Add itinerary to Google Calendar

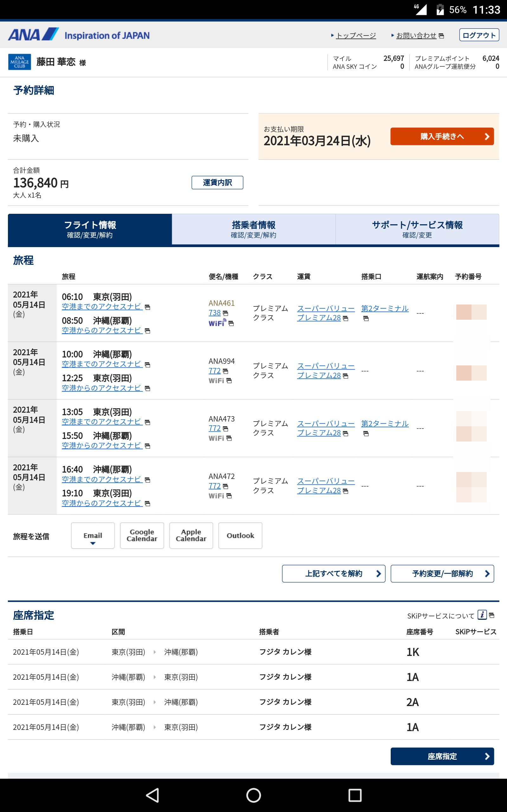pyautogui.click(x=142, y=535)
